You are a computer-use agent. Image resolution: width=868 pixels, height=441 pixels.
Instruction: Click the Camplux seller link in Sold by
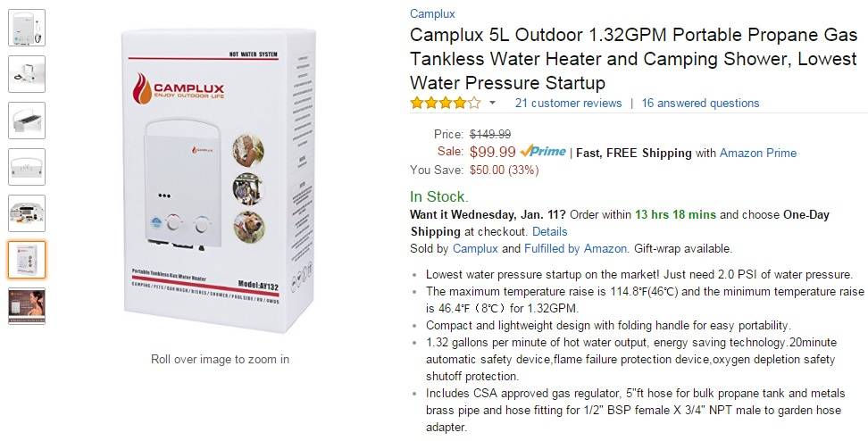475,248
